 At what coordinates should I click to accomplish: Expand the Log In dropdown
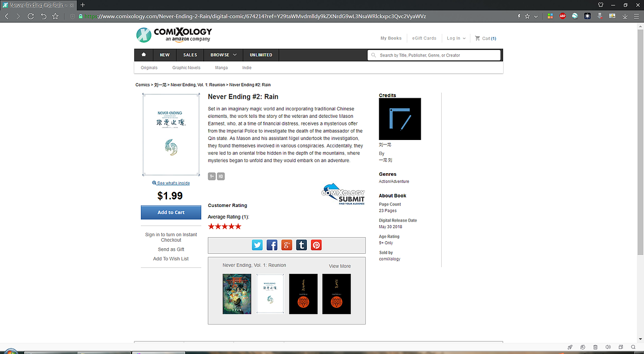click(456, 38)
